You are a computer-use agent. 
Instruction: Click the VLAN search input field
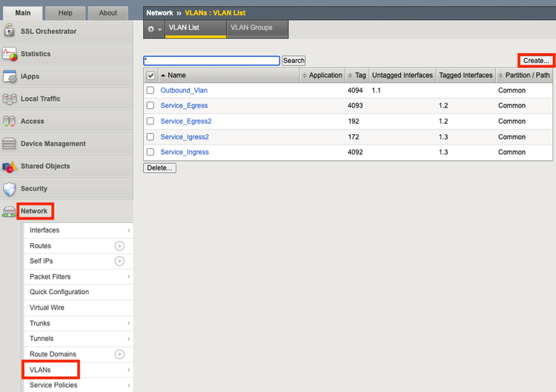(211, 61)
